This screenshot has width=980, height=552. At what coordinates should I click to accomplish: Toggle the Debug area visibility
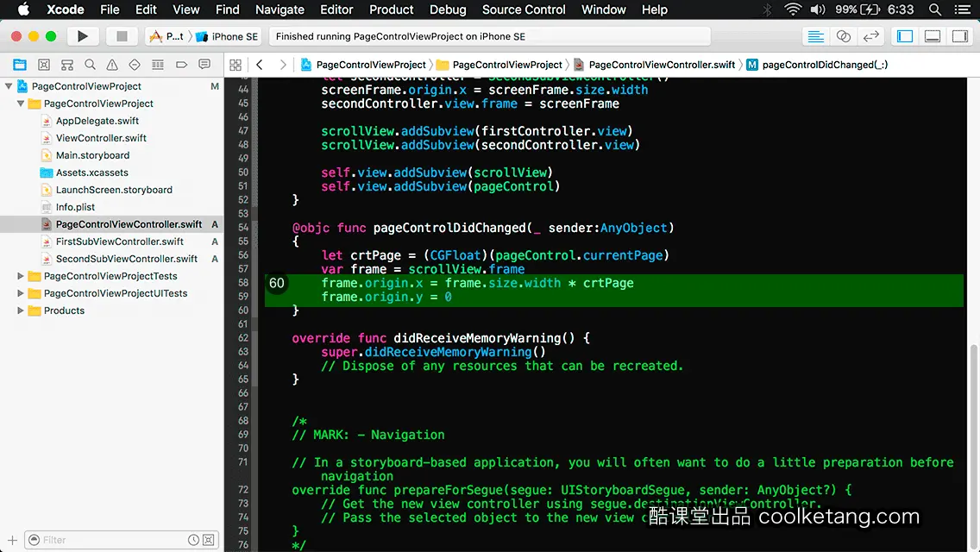[x=933, y=36]
